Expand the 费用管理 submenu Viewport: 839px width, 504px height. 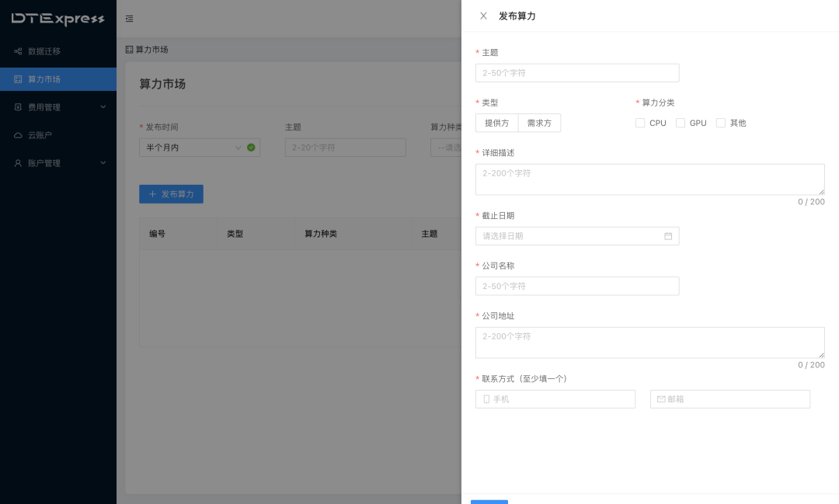103,107
